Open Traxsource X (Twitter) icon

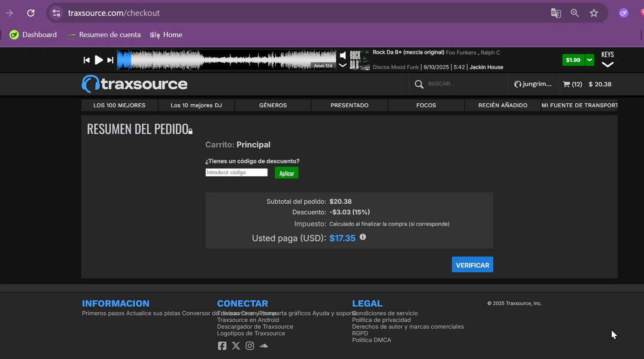point(236,346)
